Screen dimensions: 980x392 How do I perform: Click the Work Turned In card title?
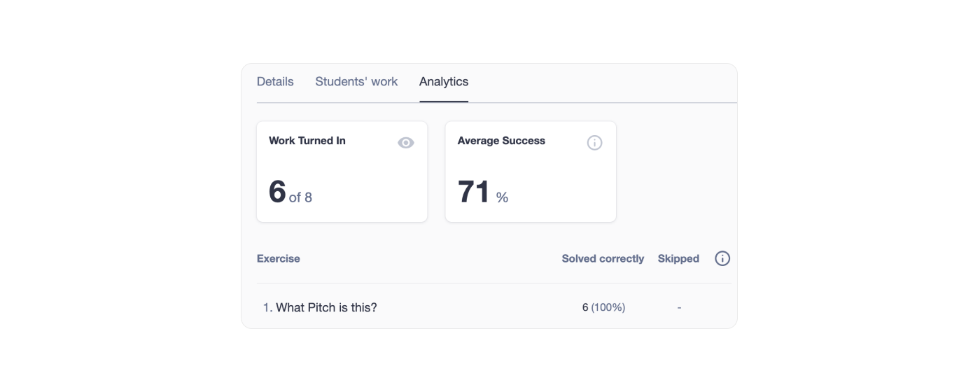pyautogui.click(x=307, y=141)
